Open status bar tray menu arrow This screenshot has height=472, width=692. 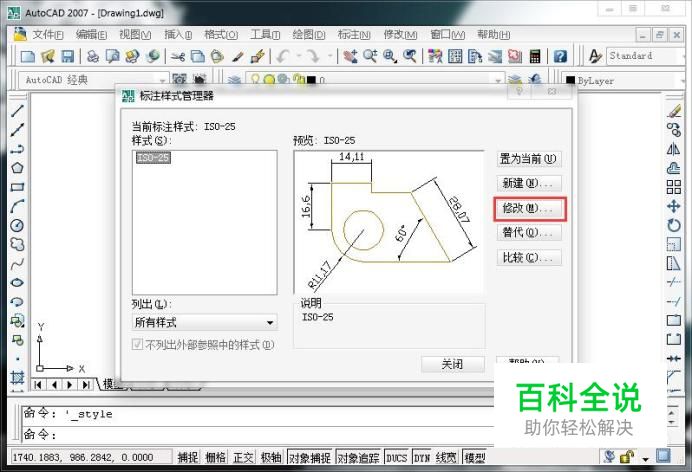(x=646, y=459)
